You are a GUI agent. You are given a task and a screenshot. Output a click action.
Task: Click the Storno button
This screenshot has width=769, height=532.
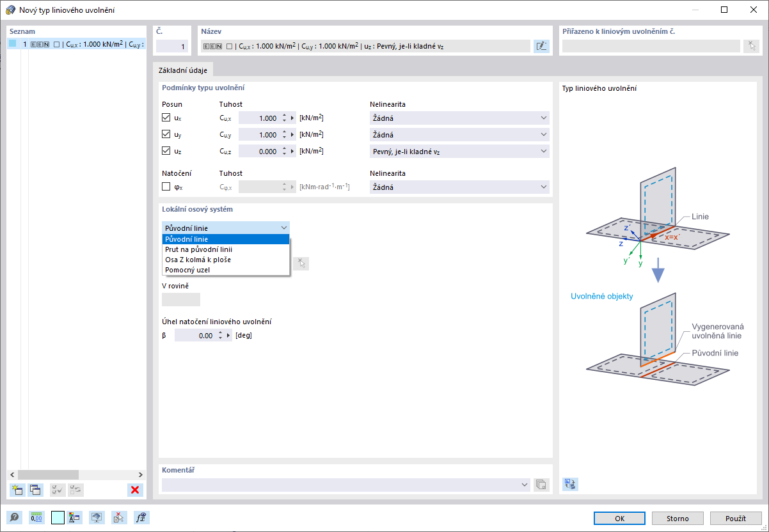[678, 518]
